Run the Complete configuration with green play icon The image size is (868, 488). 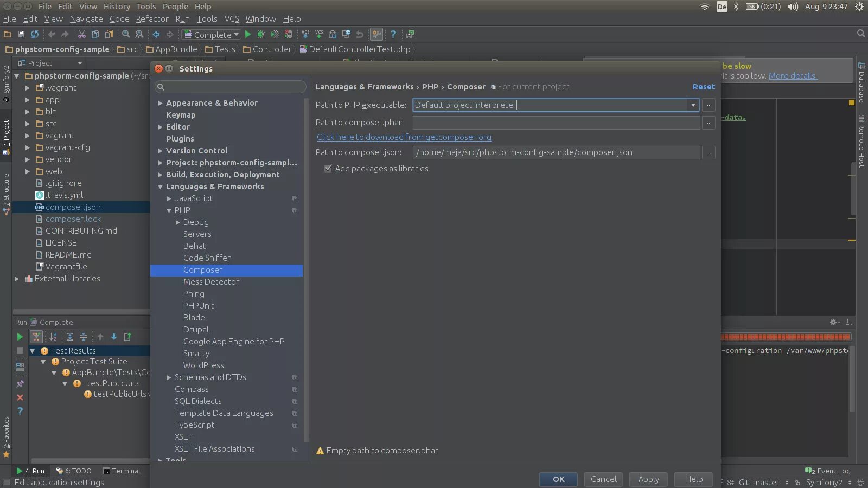[248, 34]
